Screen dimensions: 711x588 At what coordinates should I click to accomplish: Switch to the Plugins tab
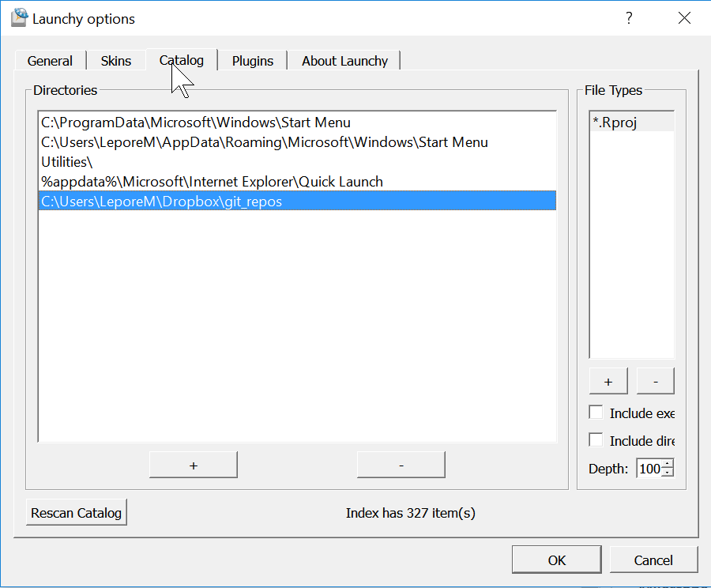point(252,60)
